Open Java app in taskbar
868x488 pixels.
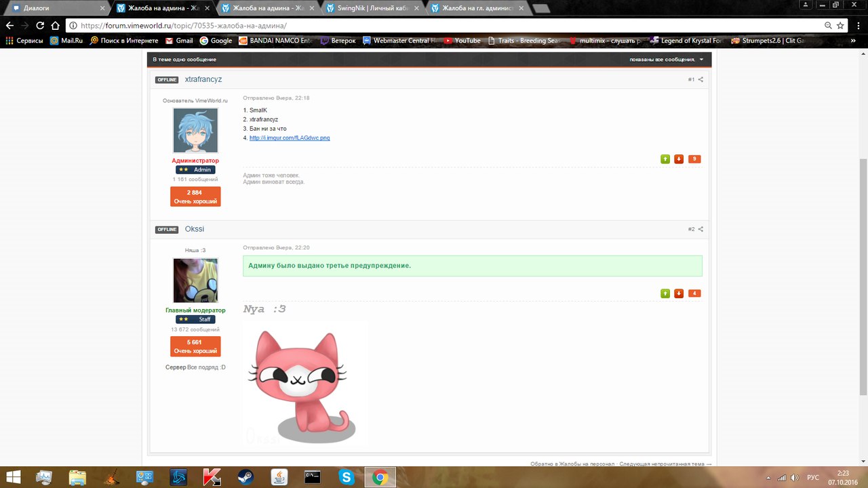[x=279, y=477]
